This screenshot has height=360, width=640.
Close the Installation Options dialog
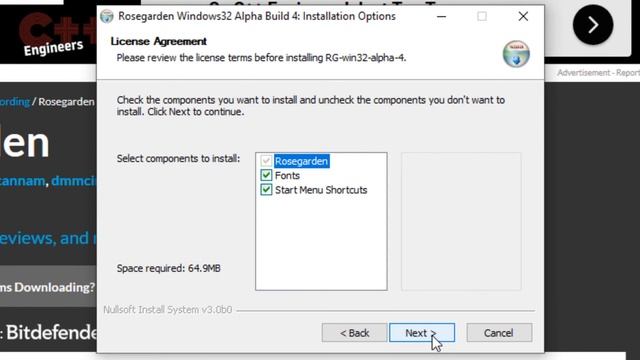point(523,16)
